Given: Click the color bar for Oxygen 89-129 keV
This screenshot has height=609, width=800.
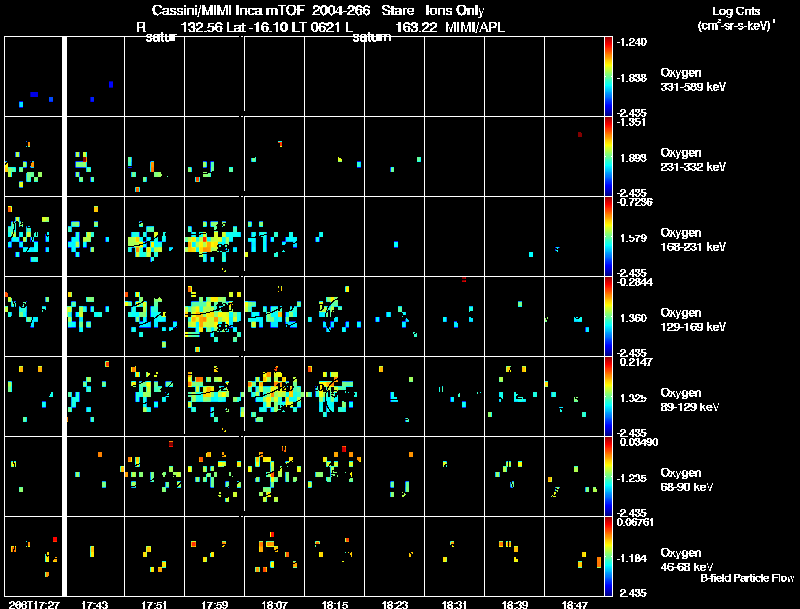Looking at the screenshot, I should pos(608,397).
